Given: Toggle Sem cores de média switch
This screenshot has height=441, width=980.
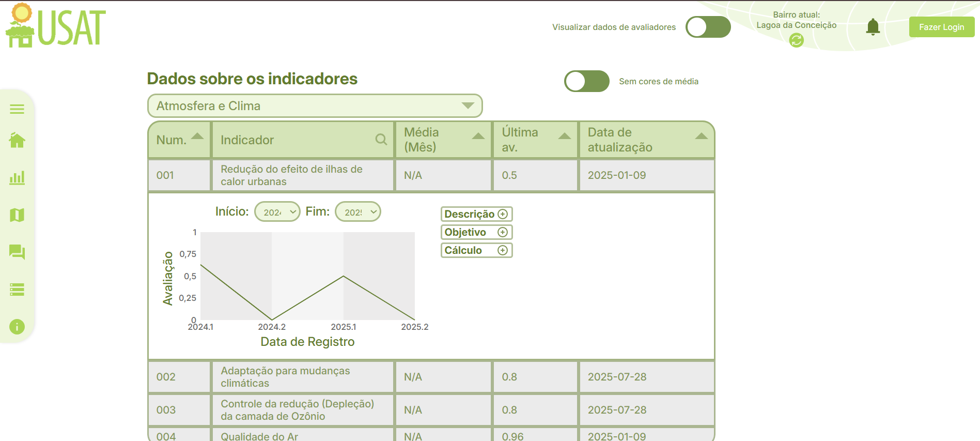Looking at the screenshot, I should (x=587, y=81).
